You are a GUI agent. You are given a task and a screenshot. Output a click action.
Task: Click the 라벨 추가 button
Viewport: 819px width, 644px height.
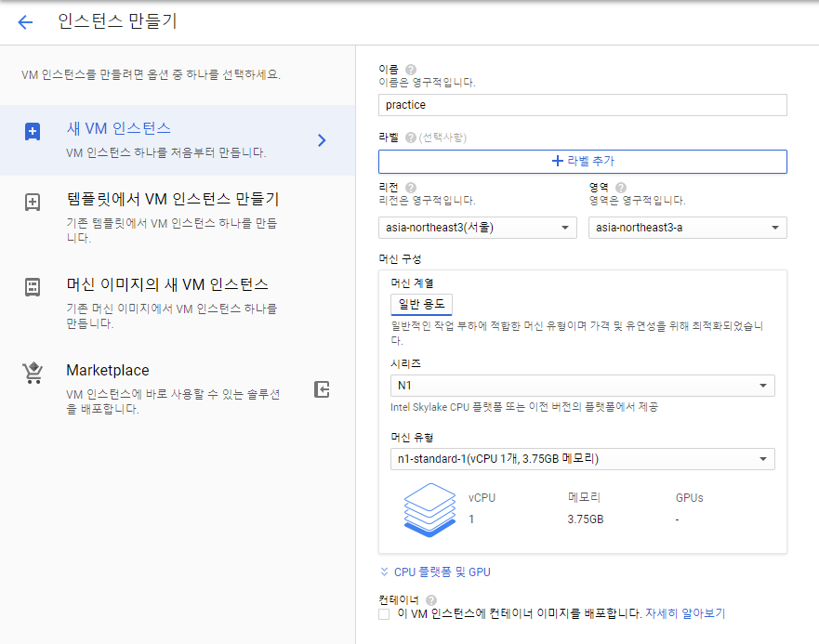coord(582,162)
